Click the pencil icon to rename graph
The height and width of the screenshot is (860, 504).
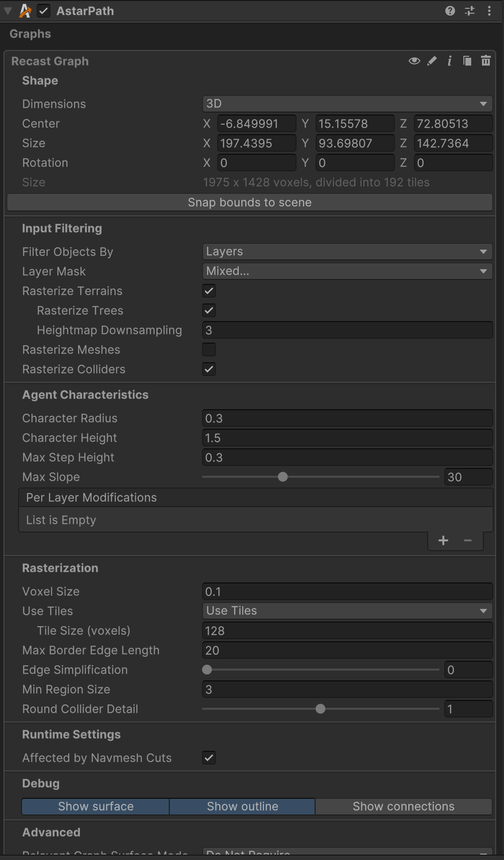[432, 61]
